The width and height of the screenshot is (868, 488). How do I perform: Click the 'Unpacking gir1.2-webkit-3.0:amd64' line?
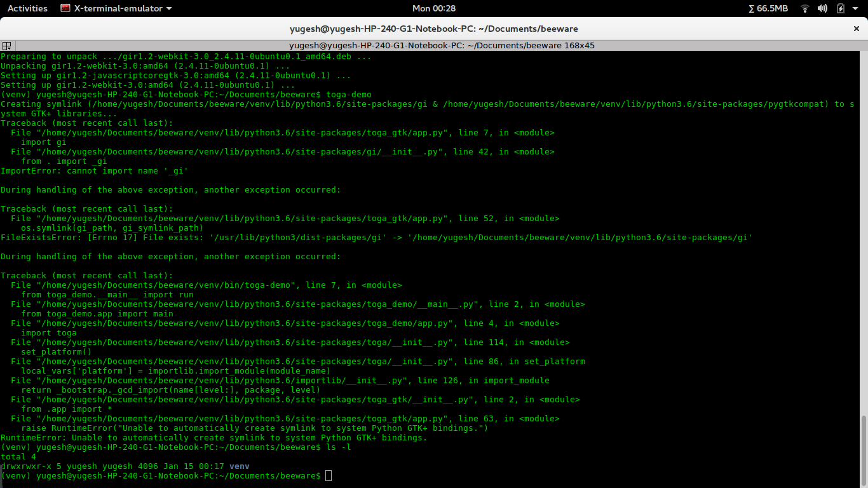point(145,66)
